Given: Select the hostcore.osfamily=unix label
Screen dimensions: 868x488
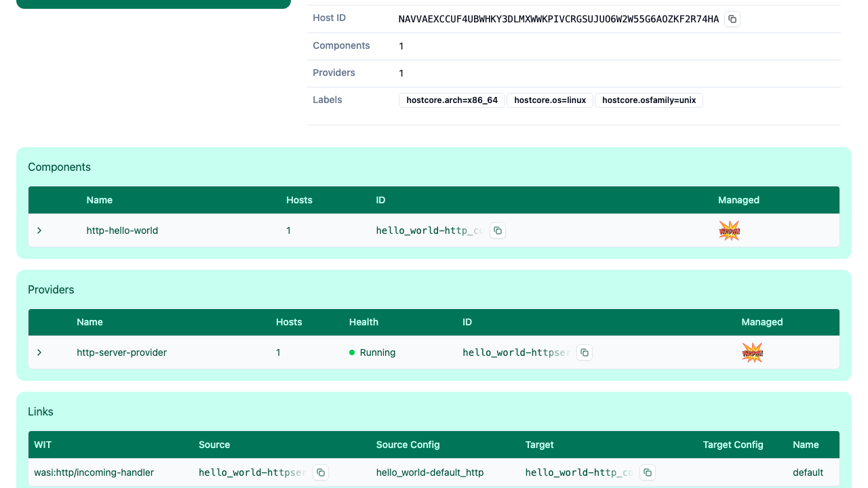Looking at the screenshot, I should (649, 100).
